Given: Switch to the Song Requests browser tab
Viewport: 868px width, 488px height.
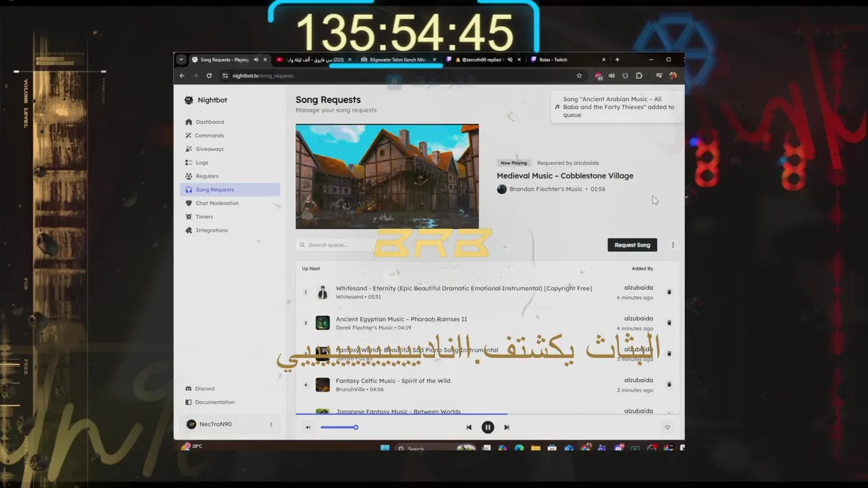Looking at the screenshot, I should point(224,60).
